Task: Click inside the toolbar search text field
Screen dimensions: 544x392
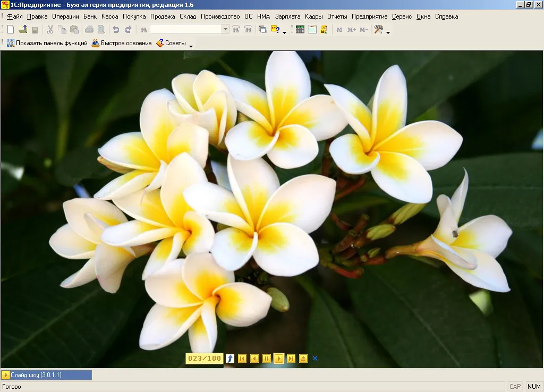Action: 186,30
